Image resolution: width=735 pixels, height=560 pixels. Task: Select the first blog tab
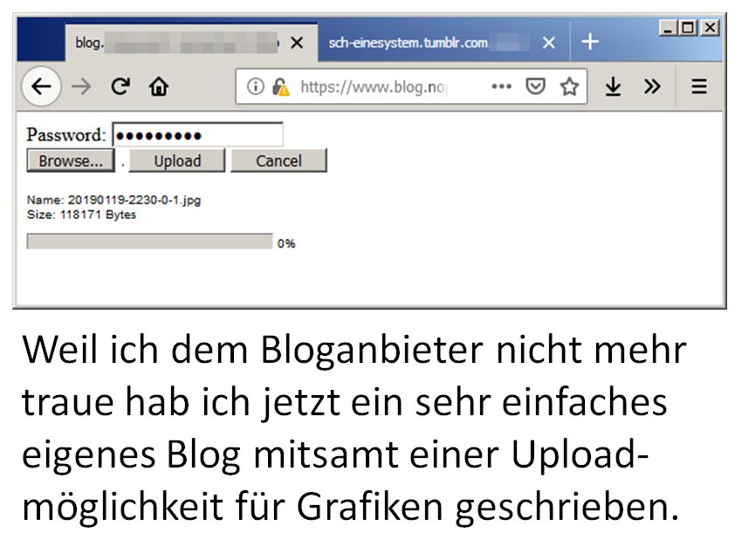(x=175, y=43)
